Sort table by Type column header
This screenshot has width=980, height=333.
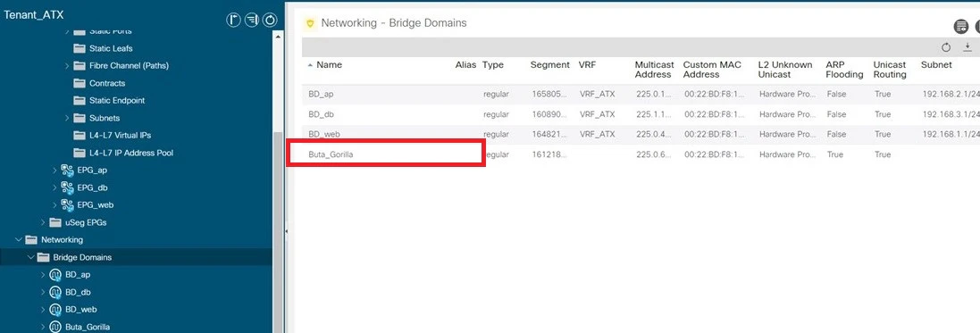(x=493, y=65)
